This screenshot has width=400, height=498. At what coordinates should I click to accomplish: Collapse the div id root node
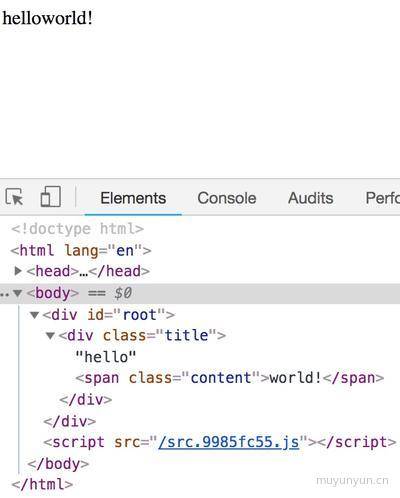pyautogui.click(x=34, y=315)
